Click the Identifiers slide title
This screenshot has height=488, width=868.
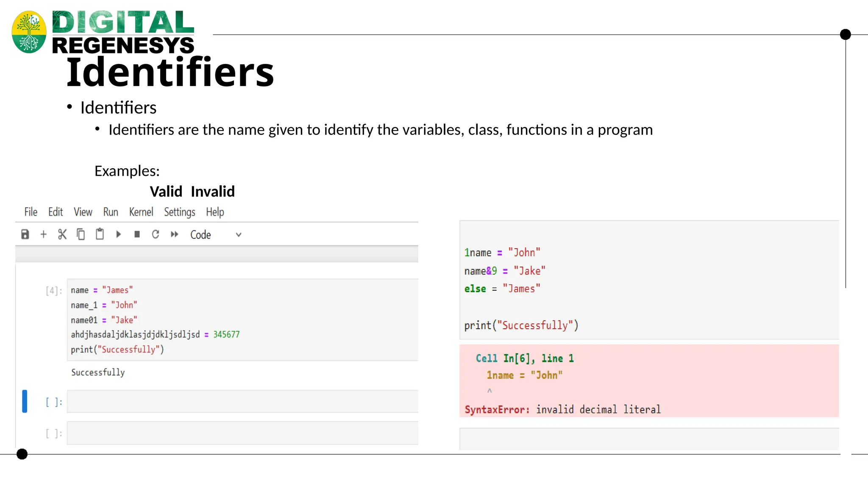click(x=170, y=72)
